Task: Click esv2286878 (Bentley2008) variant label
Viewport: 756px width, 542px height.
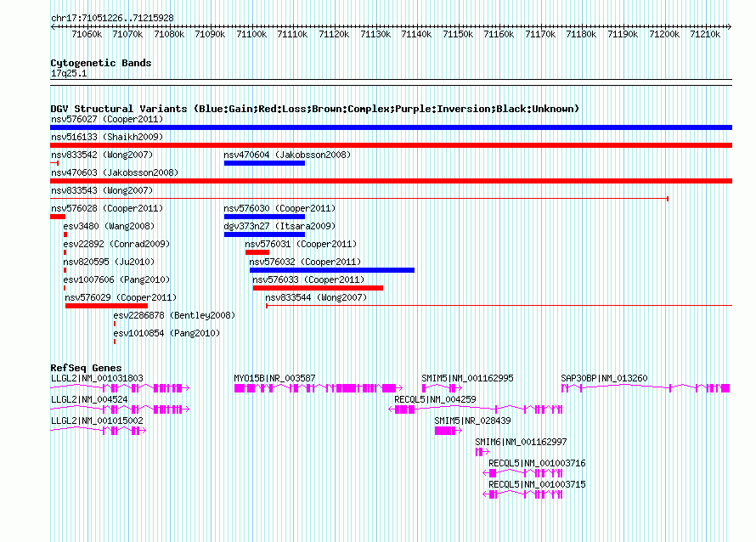Action: click(x=174, y=315)
